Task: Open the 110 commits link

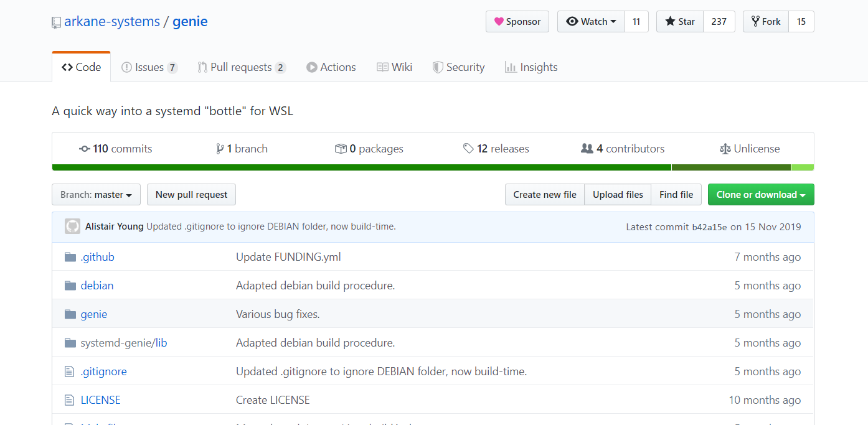Action: (116, 149)
